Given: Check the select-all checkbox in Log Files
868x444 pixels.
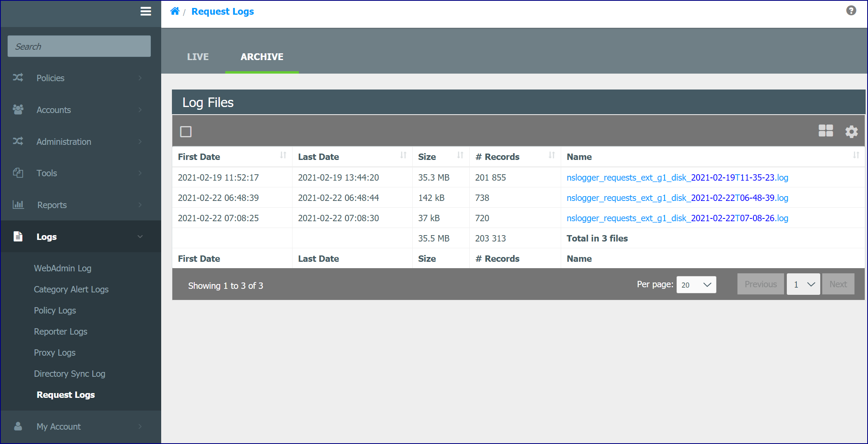Looking at the screenshot, I should (186, 132).
